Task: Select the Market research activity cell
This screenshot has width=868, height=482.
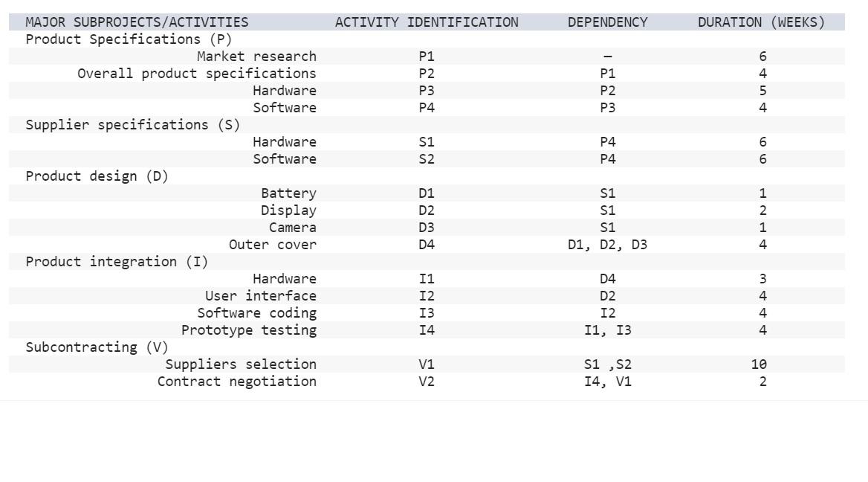Action: click(x=257, y=57)
